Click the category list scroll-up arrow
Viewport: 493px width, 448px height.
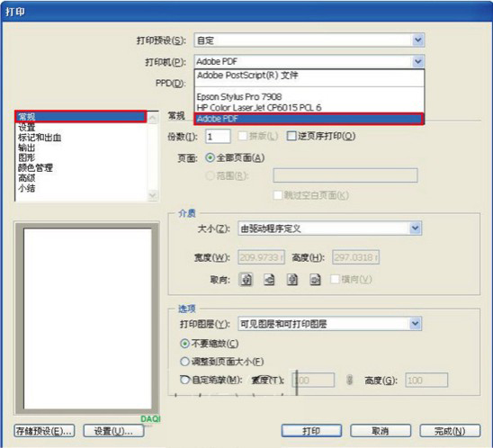click(153, 119)
